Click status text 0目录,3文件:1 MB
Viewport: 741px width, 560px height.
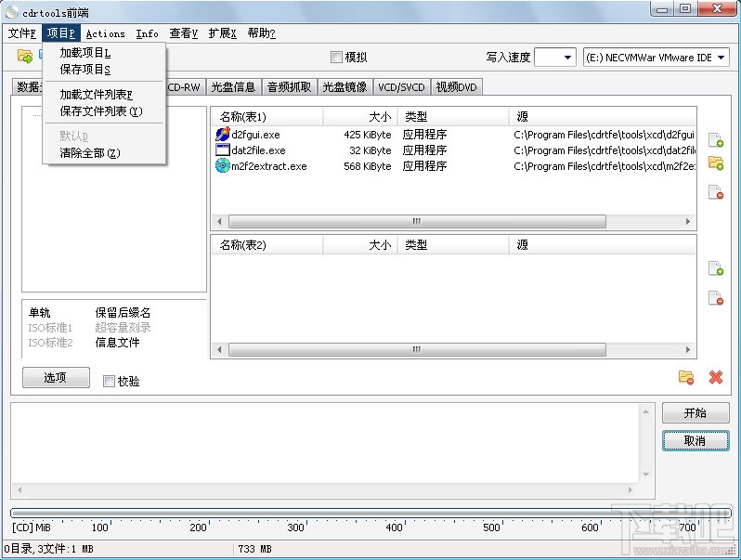point(49,549)
